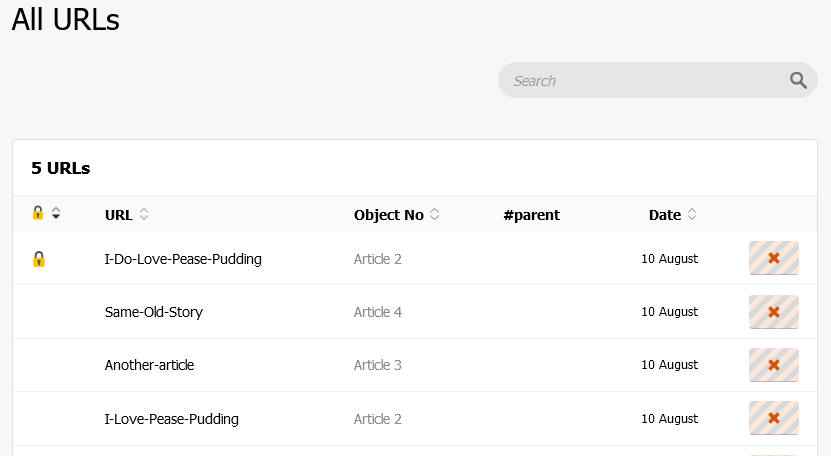Delete the I-Do-Love-Pease-Pudding URL row
This screenshot has height=456, width=831.
click(773, 258)
